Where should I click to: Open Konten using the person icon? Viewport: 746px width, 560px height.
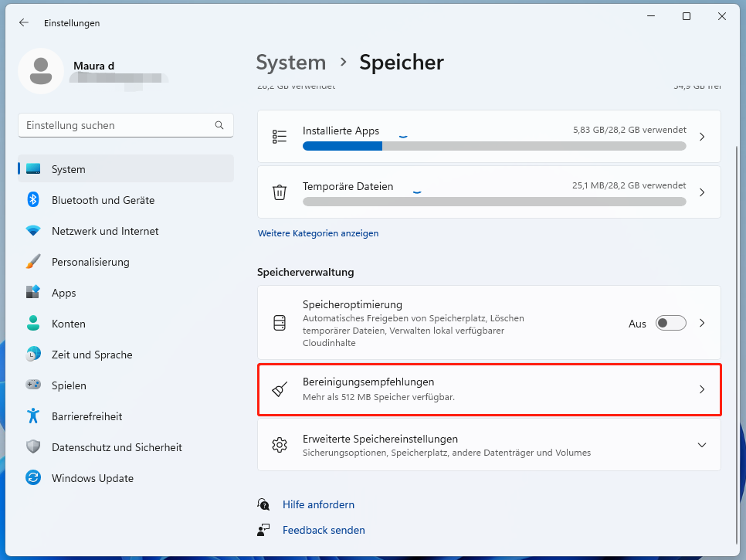coord(34,323)
